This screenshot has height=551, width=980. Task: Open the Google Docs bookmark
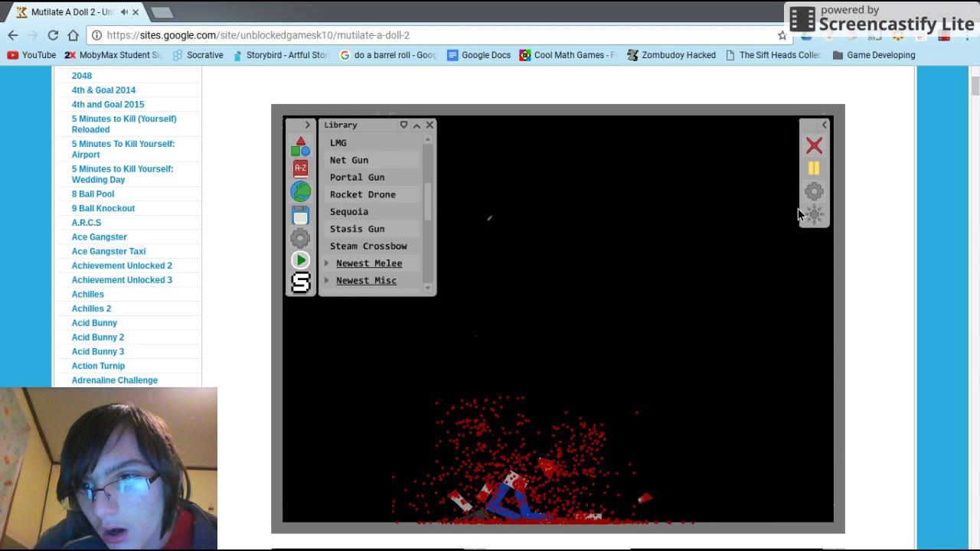479,55
